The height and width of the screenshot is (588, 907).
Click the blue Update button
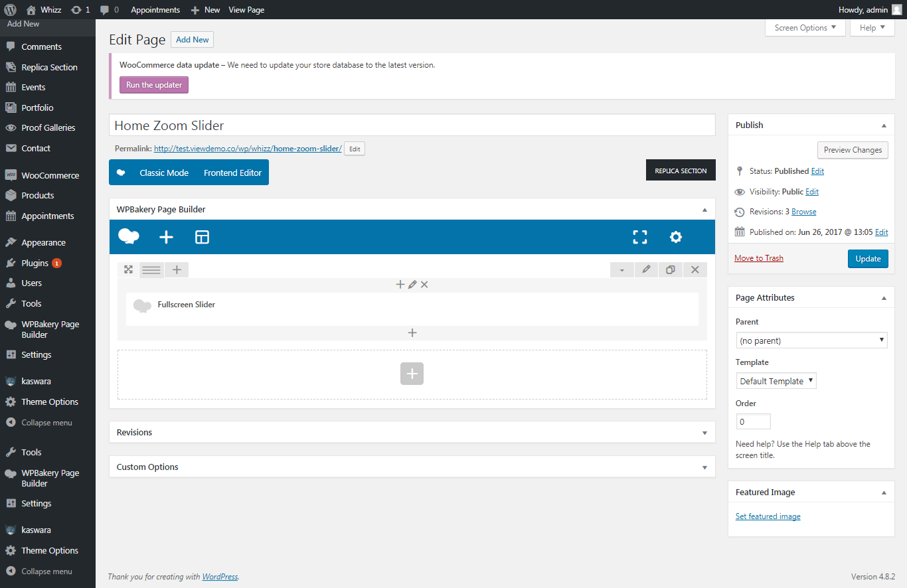[x=868, y=259]
